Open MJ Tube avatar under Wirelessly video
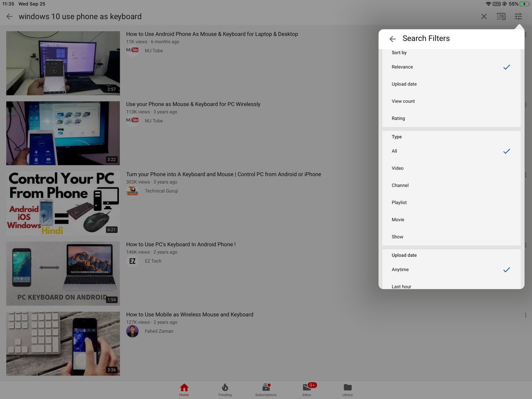Screen dimensions: 532x399 132,120
